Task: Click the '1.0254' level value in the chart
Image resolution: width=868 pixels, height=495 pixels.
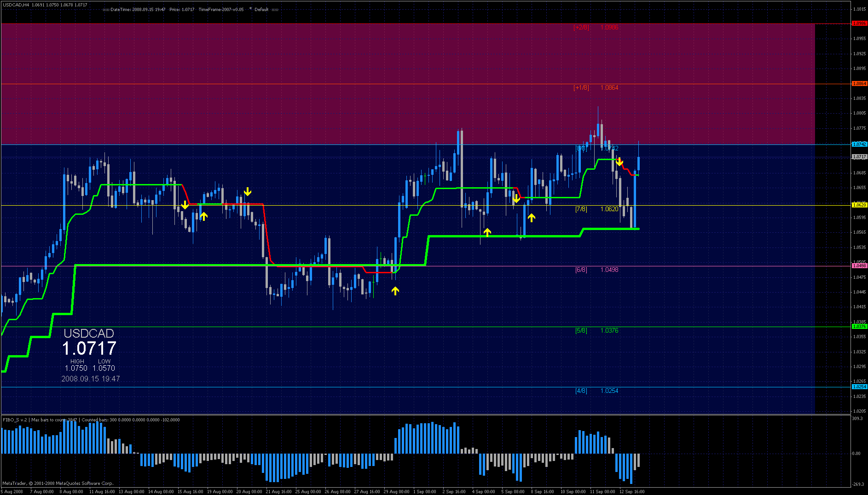Action: click(x=609, y=391)
